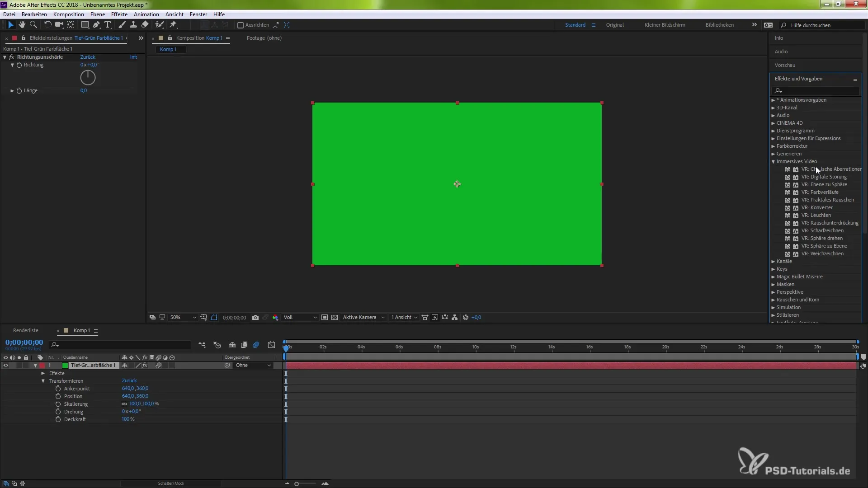Select the Selection arrow tool
Viewport: 868px width, 488px height.
click(11, 25)
